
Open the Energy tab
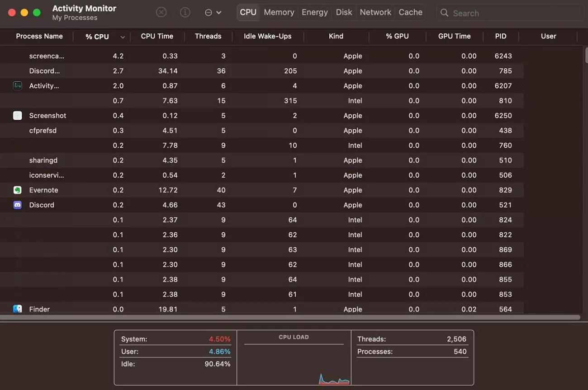[x=315, y=13]
